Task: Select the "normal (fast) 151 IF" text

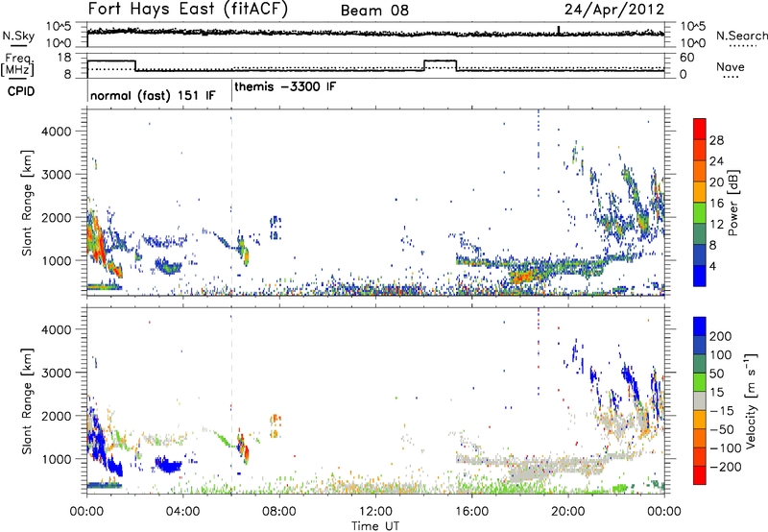Action: click(x=153, y=95)
